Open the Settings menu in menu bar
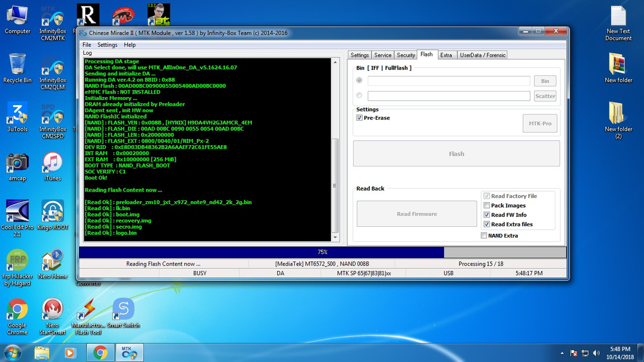Image resolution: width=644 pixels, height=362 pixels. coord(107,45)
